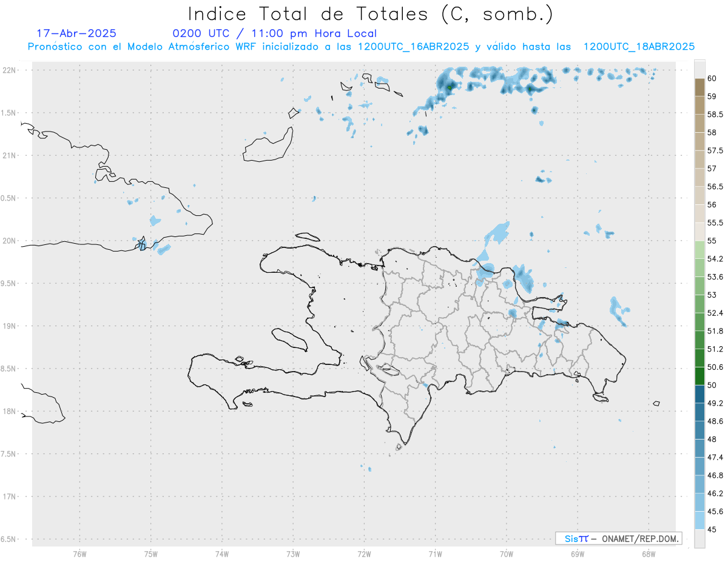This screenshot has width=728, height=562.
Task: Click the '76W' longitude label
Action: (x=79, y=554)
